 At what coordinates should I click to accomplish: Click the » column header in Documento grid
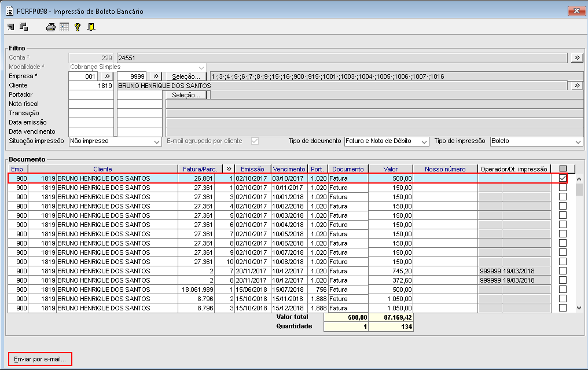coord(229,169)
